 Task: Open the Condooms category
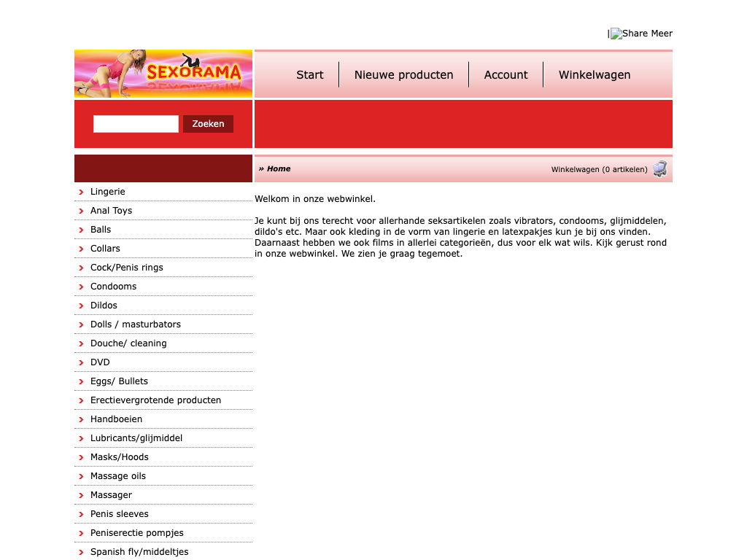tap(113, 286)
